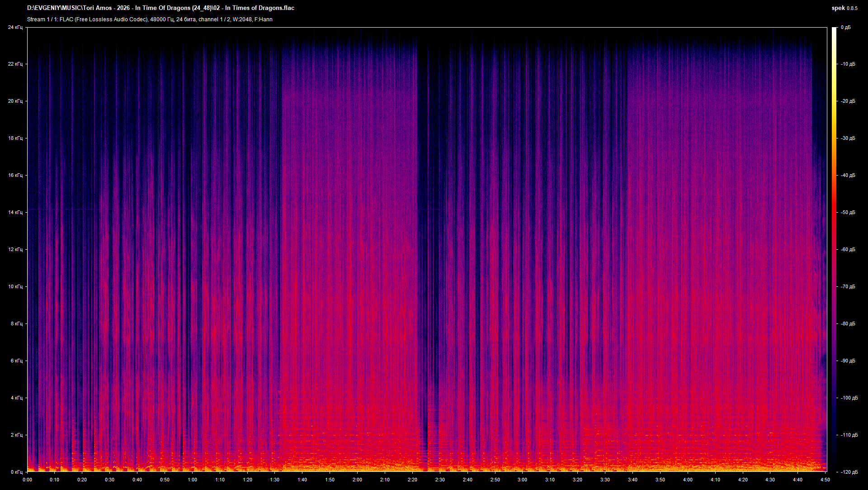Pick the '-30 дБ' level label

pos(848,138)
